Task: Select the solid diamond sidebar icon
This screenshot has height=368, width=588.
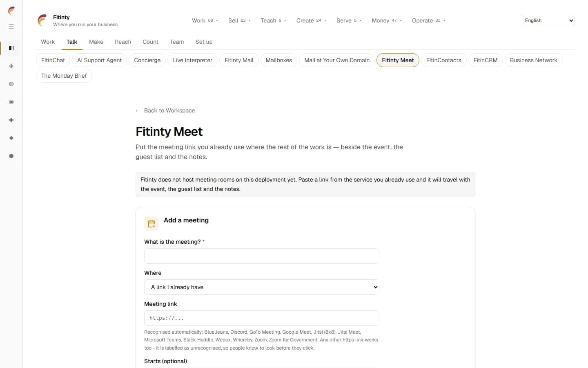Action: (x=11, y=138)
